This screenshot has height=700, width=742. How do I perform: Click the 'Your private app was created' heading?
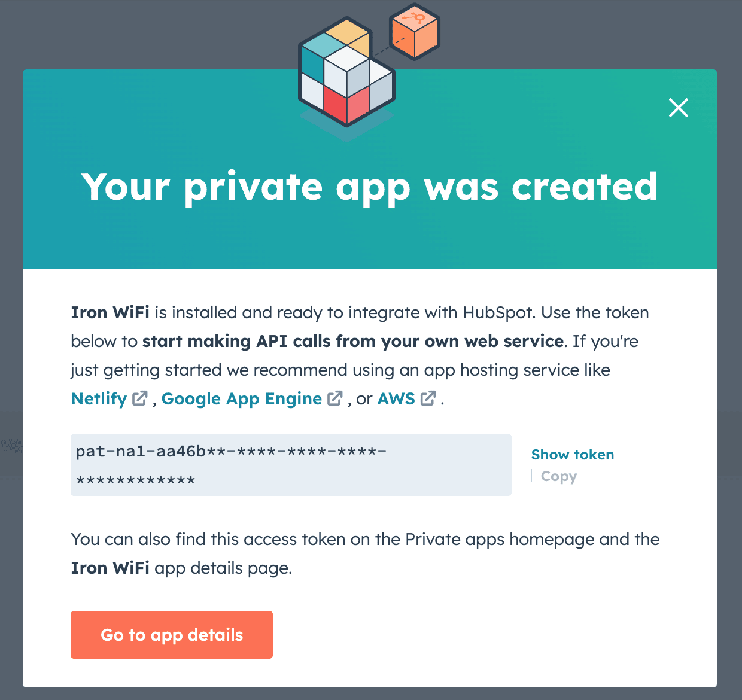coord(370,187)
